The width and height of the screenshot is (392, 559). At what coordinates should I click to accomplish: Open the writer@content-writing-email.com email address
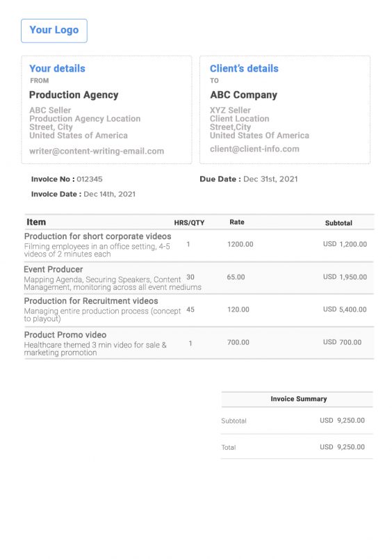97,151
